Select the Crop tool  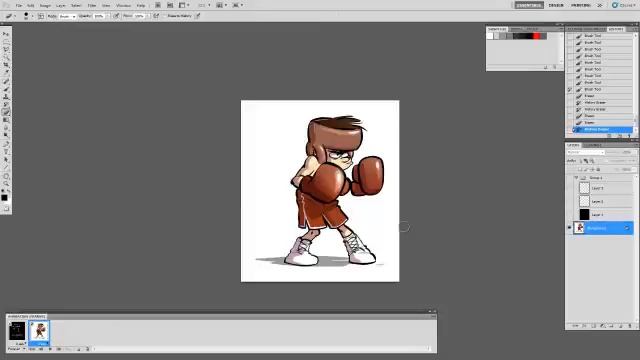pyautogui.click(x=6, y=65)
